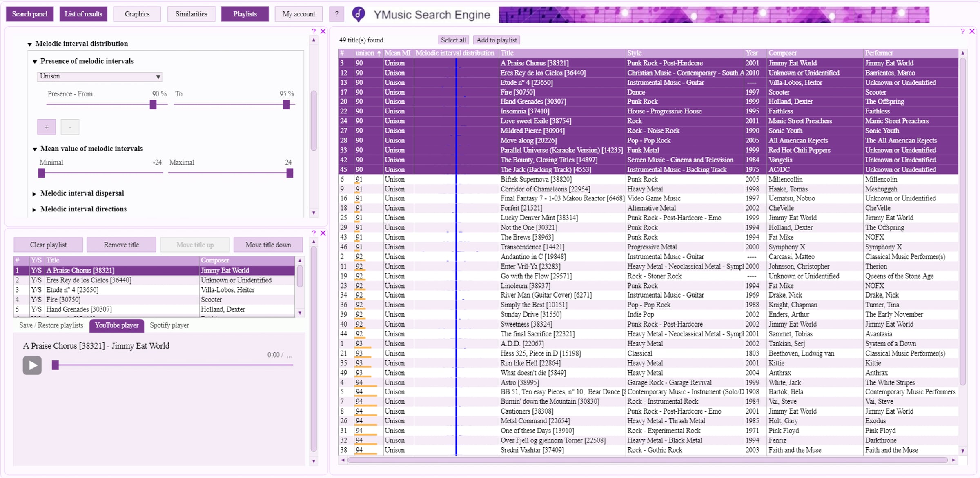Click the plus button to add interval criterion
The height and width of the screenshot is (478, 980).
[47, 127]
